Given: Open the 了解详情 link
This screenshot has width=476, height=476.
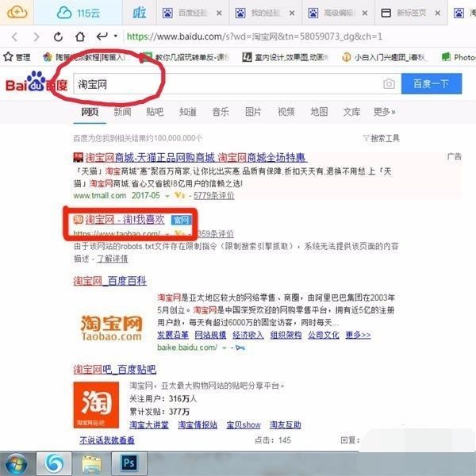Looking at the screenshot, I should (x=112, y=259).
